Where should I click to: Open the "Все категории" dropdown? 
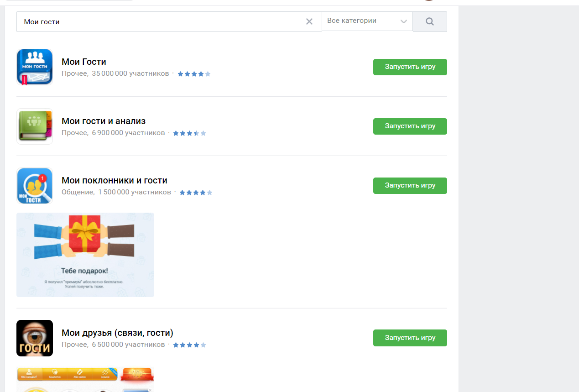coord(367,21)
